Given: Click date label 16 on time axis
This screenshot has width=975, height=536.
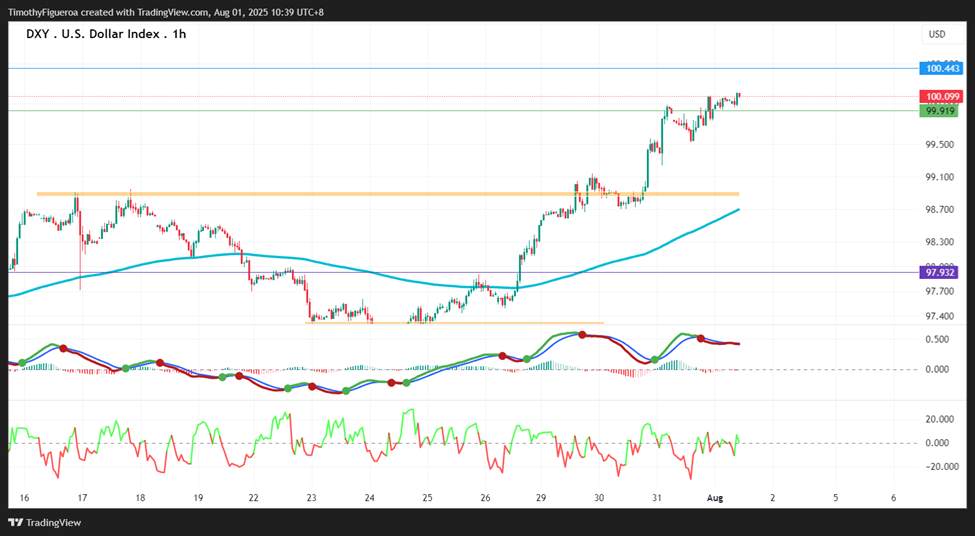Looking at the screenshot, I should click(24, 498).
